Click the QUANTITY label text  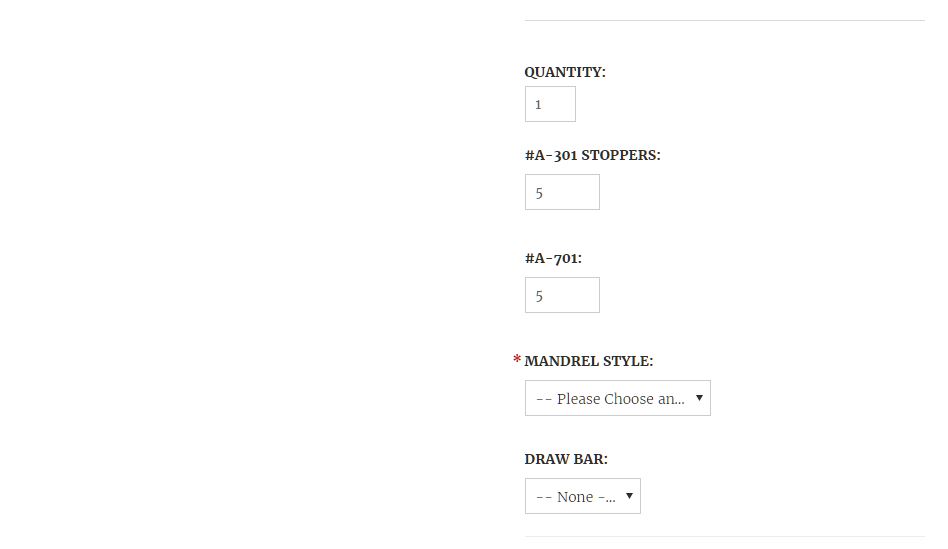tap(565, 72)
